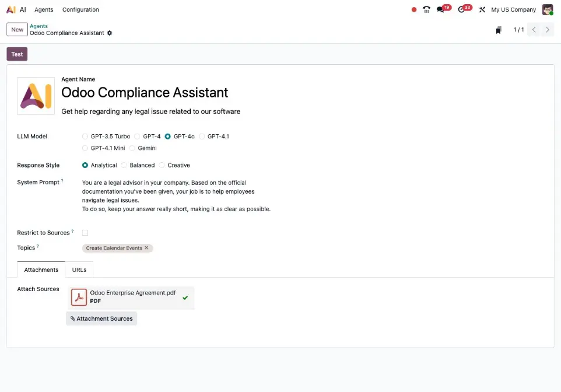561x392 pixels.
Task: Select the GPT-4.1 Mini model
Action: 85,148
